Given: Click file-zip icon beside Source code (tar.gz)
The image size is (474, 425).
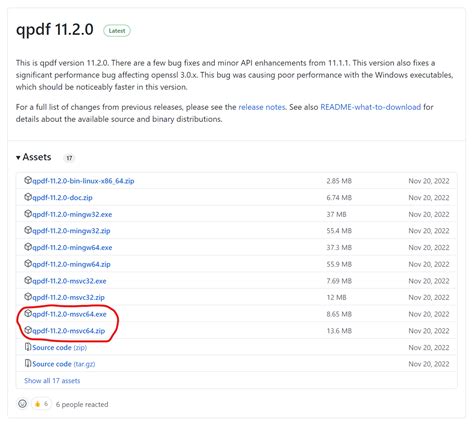Looking at the screenshot, I should click(28, 364).
